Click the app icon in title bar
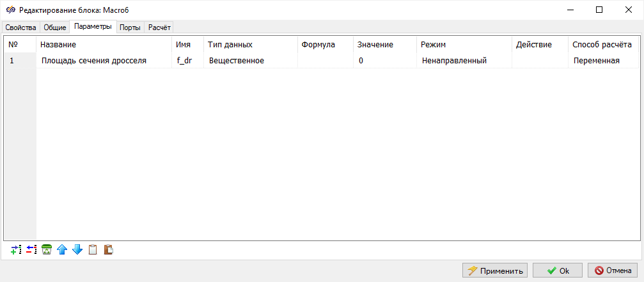Screen dimensions: 644x282 10,10
